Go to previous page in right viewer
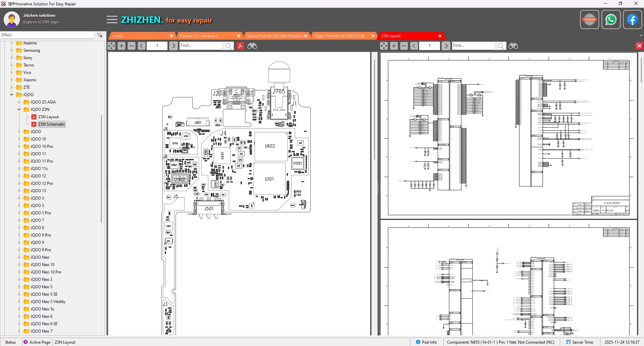 tap(414, 46)
